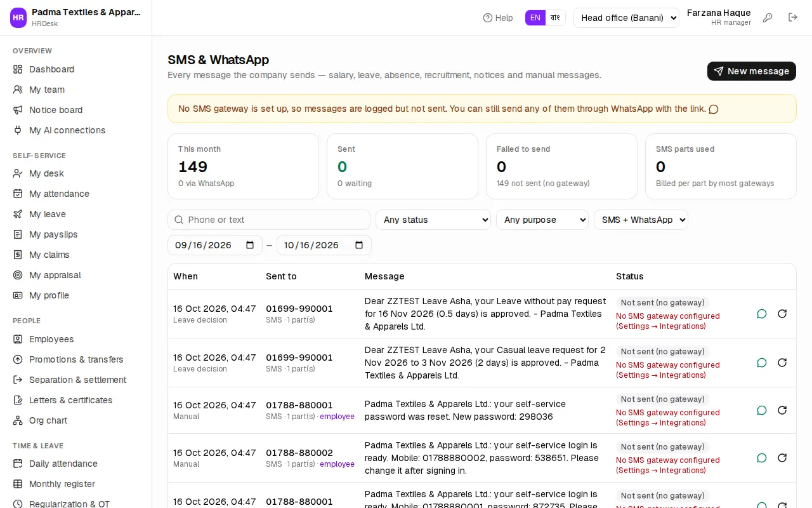Retry sending the Leave without pay message
The image size is (812, 508).
click(782, 314)
